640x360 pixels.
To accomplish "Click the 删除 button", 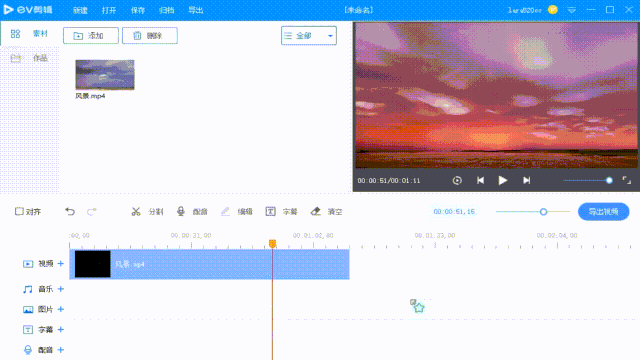I will pos(150,36).
